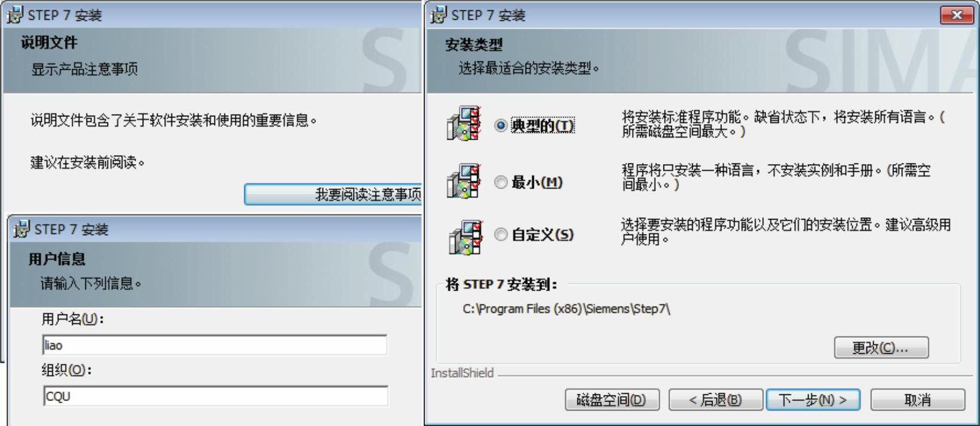This screenshot has height=426, width=980.
Task: Open 我要阅读注意事项 readme button
Action: [x=333, y=195]
